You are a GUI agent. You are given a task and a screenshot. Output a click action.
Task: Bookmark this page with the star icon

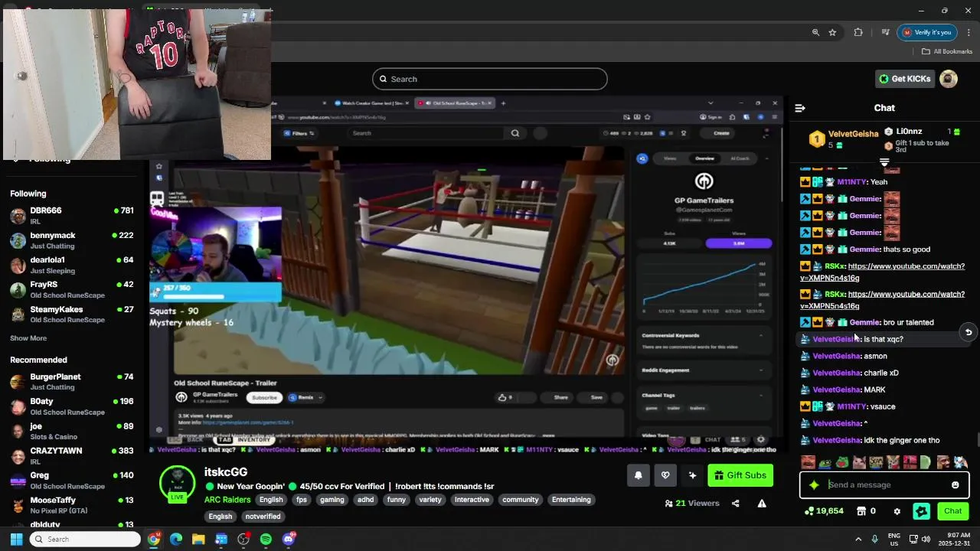point(832,32)
